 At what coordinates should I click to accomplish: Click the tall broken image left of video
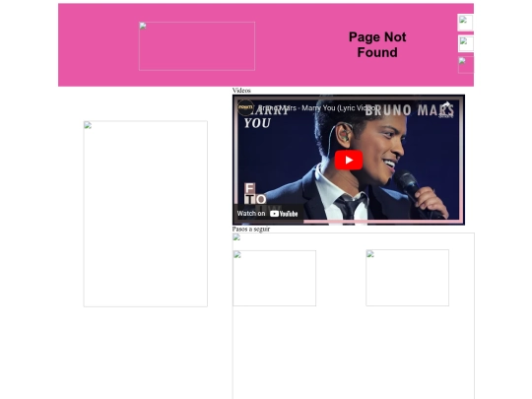(x=146, y=214)
